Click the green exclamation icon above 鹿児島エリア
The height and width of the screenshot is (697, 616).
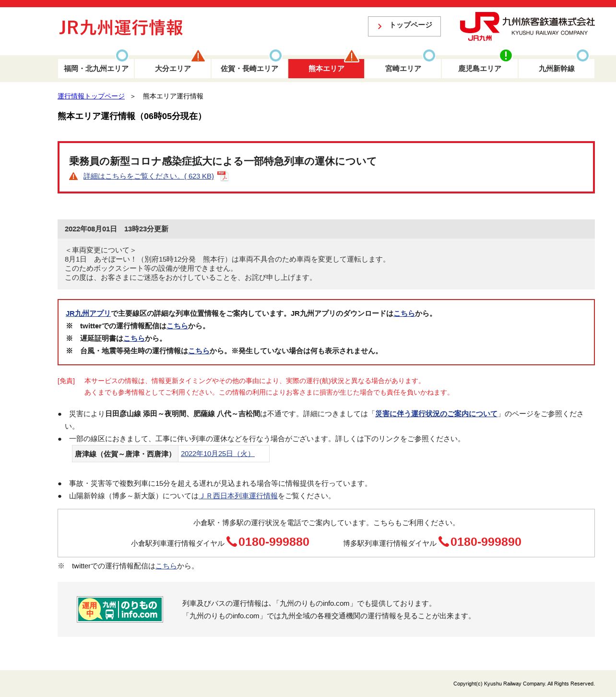(506, 55)
